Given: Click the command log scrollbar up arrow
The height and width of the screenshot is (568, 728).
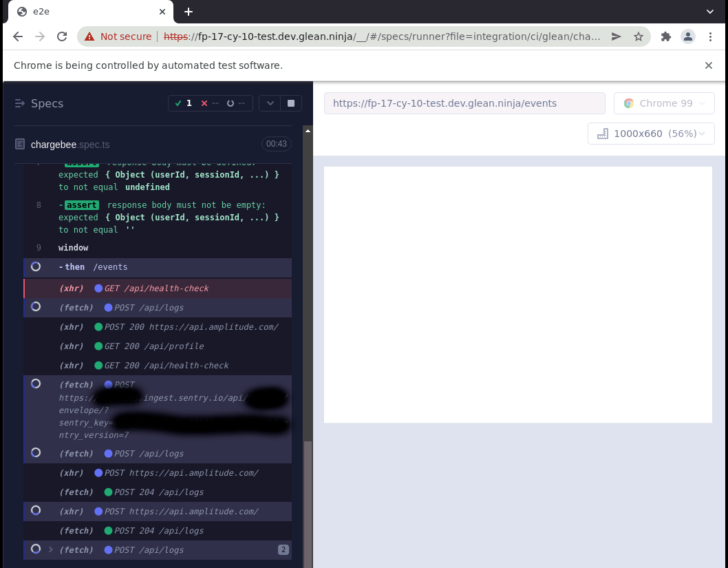Looking at the screenshot, I should [308, 131].
